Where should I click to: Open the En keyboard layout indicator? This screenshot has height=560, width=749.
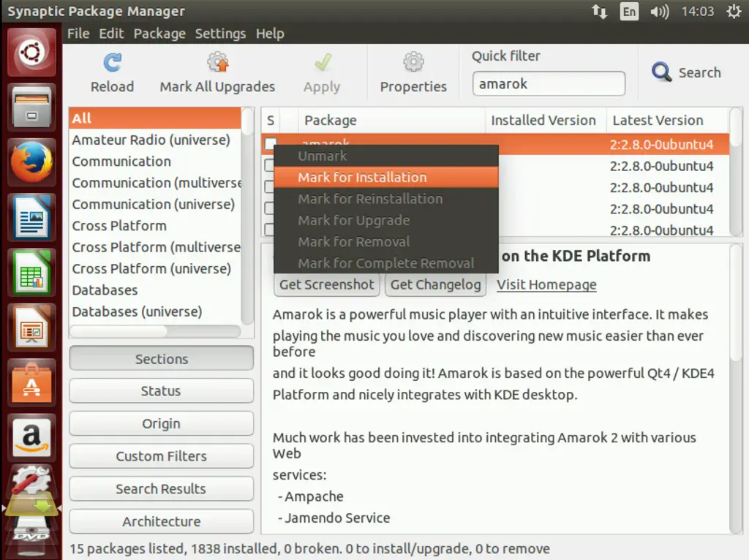click(629, 11)
